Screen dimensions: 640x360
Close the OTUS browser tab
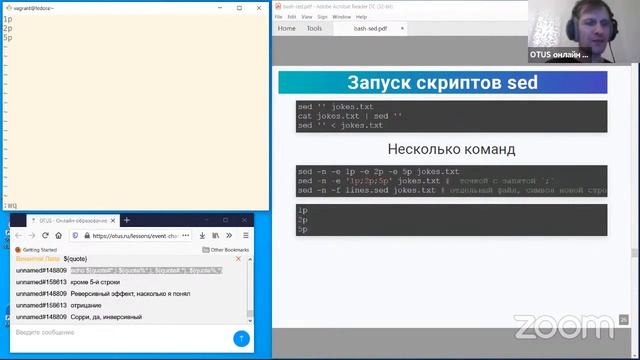pyautogui.click(x=113, y=220)
